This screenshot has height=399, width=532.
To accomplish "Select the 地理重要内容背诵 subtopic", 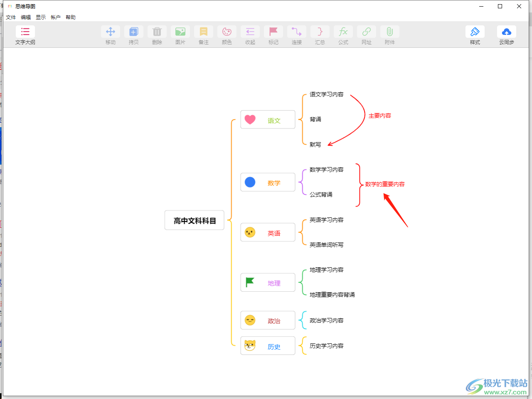I will [332, 295].
